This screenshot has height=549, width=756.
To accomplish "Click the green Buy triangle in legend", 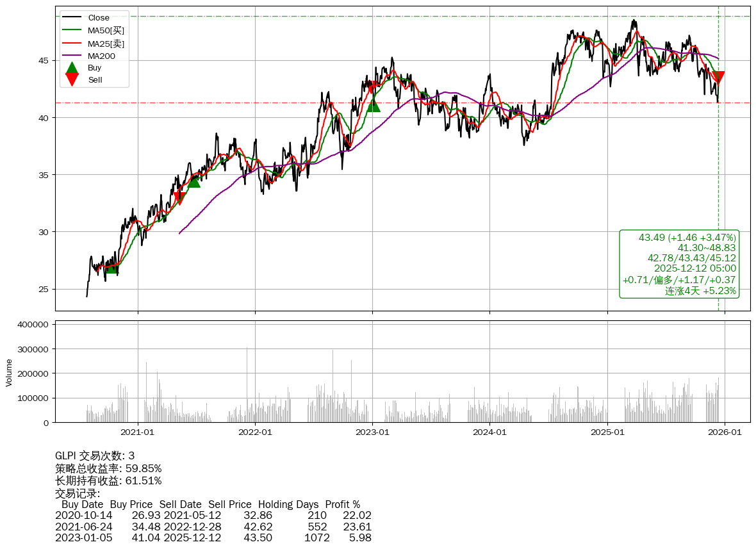I will tap(72, 67).
